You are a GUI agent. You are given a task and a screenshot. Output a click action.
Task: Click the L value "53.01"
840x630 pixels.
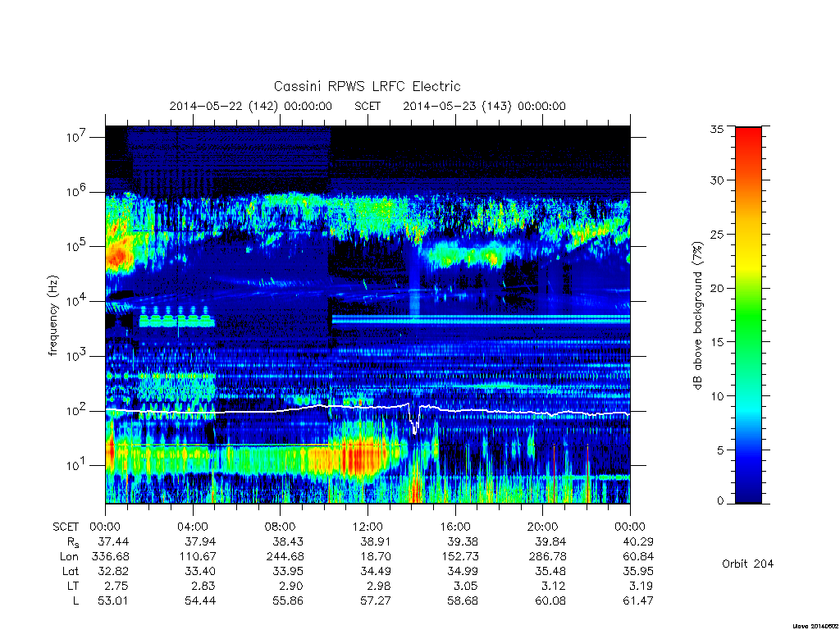click(x=113, y=600)
